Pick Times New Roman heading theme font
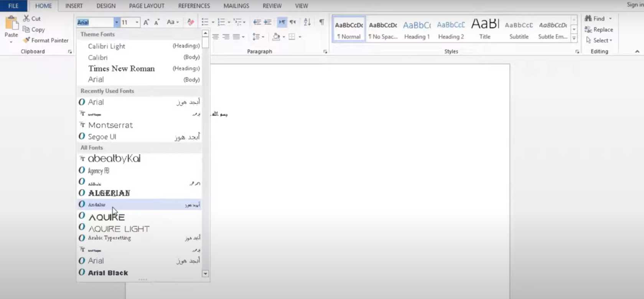 (x=139, y=68)
